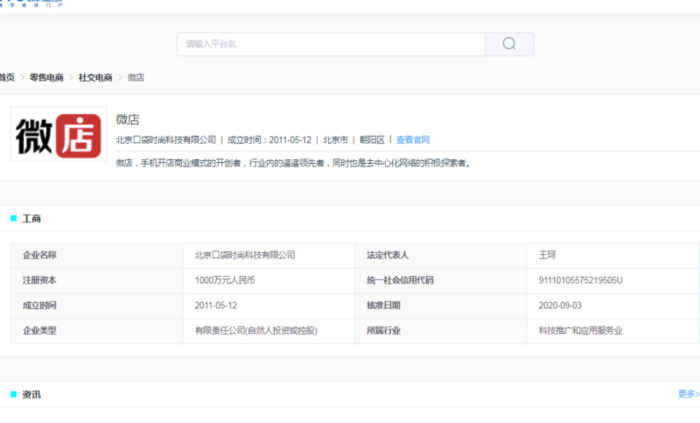
Task: Click 朝阳区 in header line
Action: pyautogui.click(x=372, y=140)
